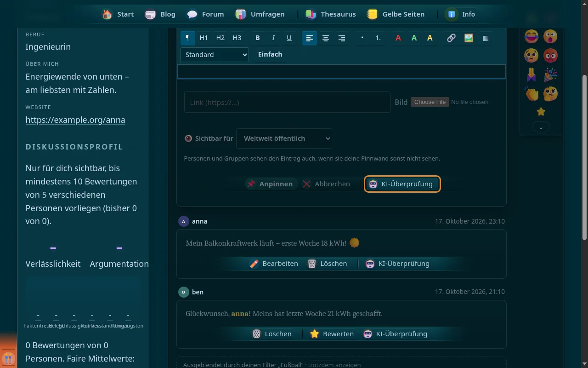
Task: Create a bullet list in the editor
Action: click(362, 38)
